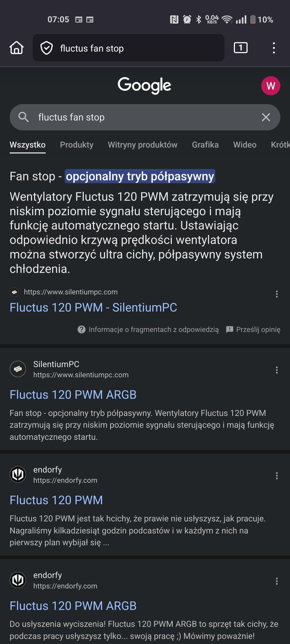290x644 pixels.
Task: Tap the Google account avatar W
Action: pyautogui.click(x=270, y=86)
